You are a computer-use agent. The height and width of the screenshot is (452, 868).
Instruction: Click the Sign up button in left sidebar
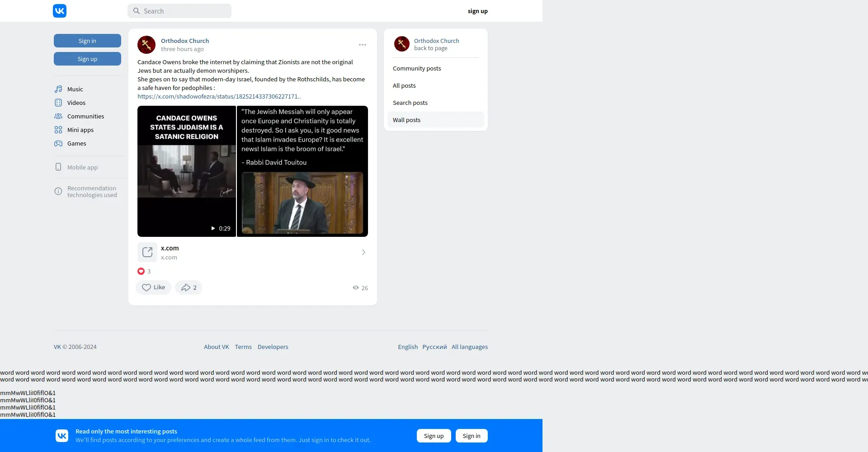click(x=87, y=59)
